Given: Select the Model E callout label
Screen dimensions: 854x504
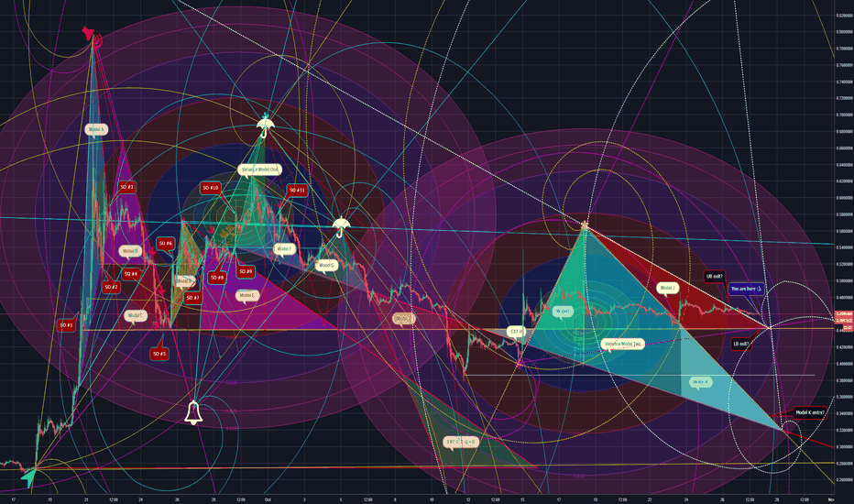Looking at the screenshot, I should tap(247, 296).
